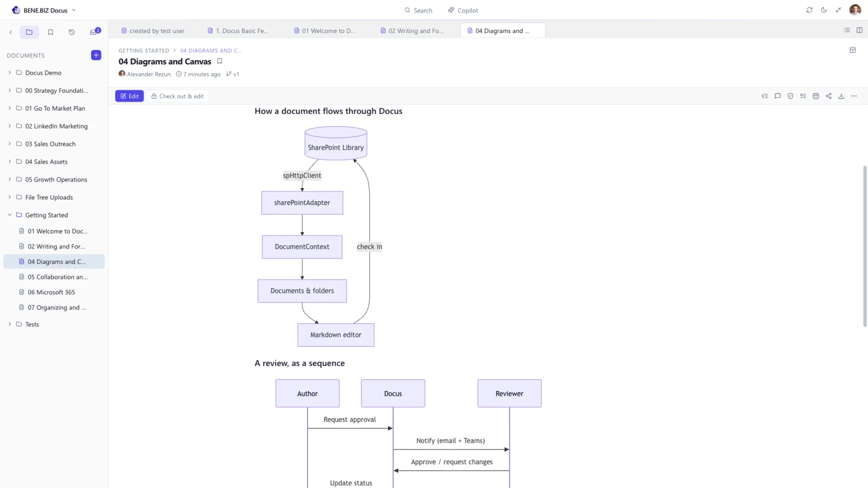The image size is (868, 488).
Task: Expand the Tests folder chevron
Action: 10,324
